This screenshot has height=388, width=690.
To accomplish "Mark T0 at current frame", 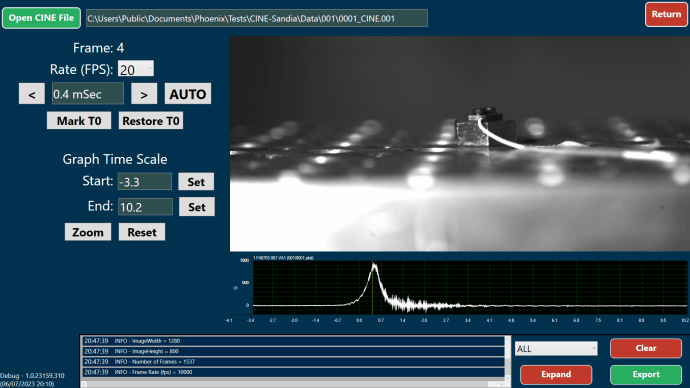I will tap(79, 121).
